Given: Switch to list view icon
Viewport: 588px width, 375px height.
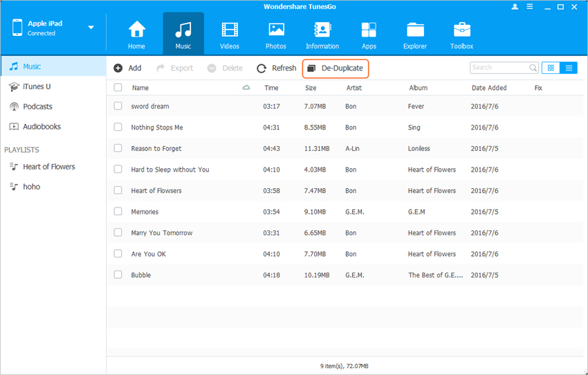Looking at the screenshot, I should [x=569, y=68].
